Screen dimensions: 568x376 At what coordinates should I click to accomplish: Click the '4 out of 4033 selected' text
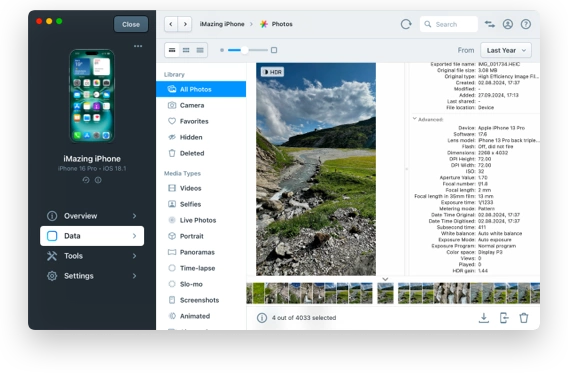[304, 318]
